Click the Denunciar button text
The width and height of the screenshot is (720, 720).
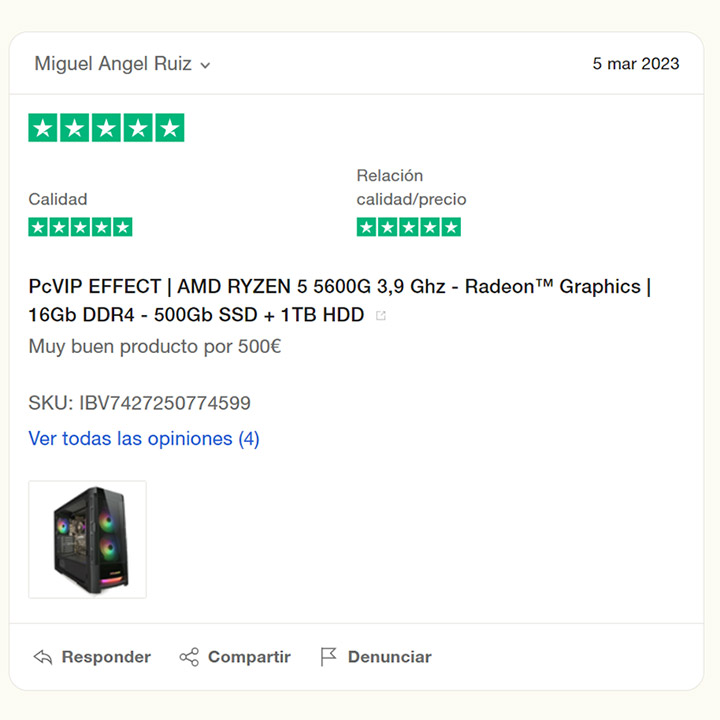(389, 657)
